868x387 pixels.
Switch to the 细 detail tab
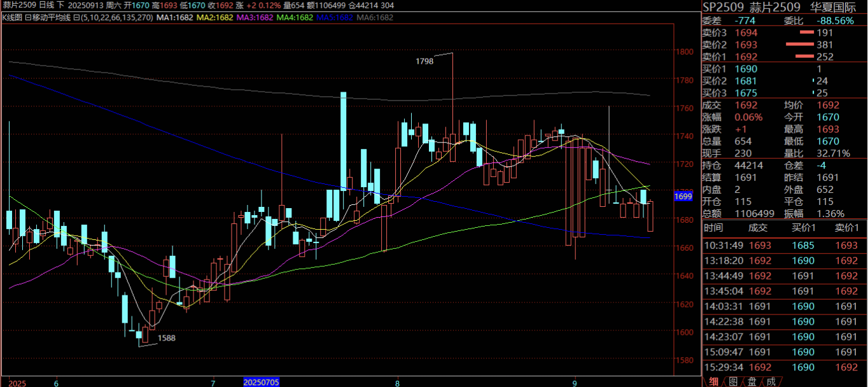713,381
